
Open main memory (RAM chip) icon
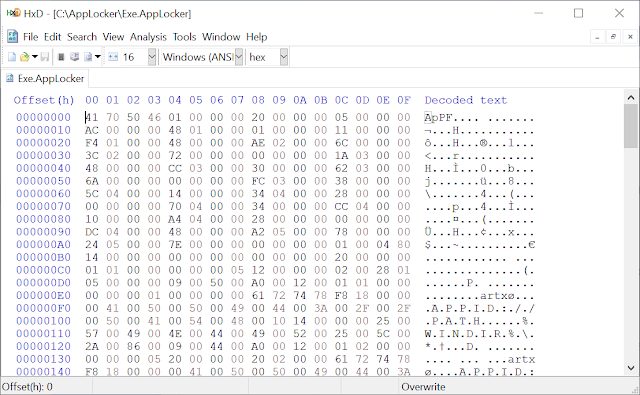coord(61,57)
